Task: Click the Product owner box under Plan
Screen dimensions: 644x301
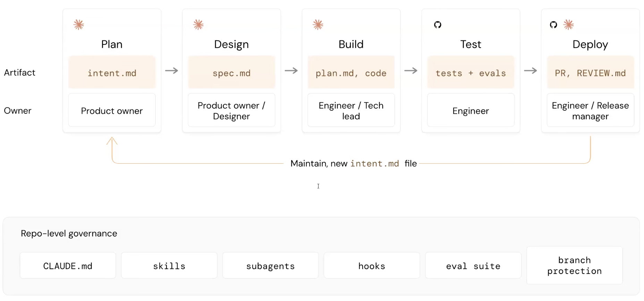Action: (112, 110)
